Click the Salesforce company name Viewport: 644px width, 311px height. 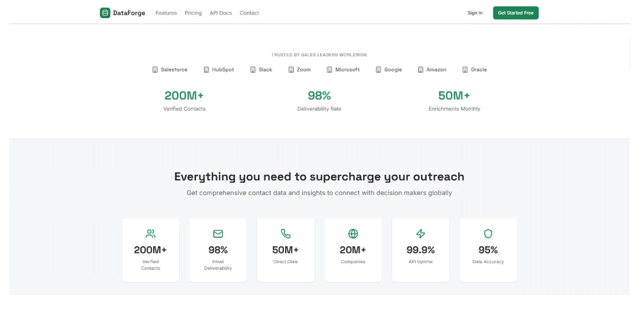point(174,70)
